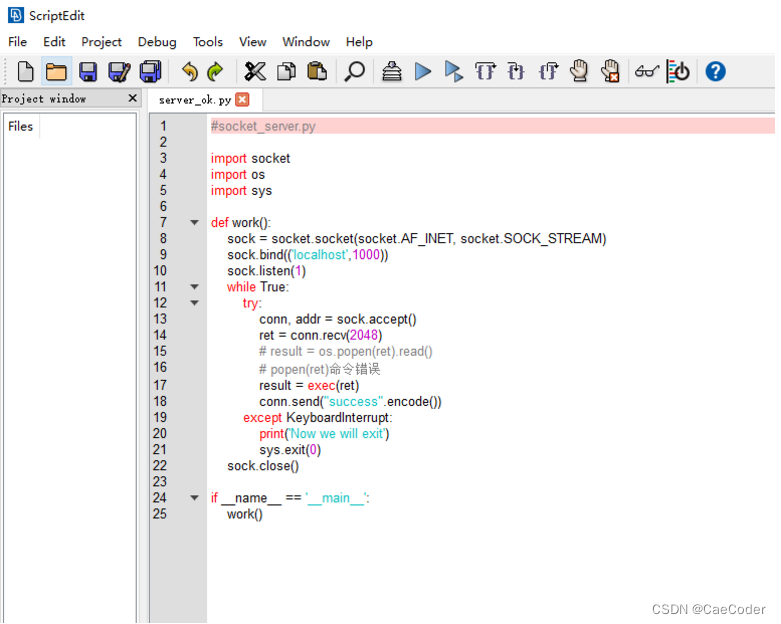
Task: Open the Debug menu
Action: click(157, 42)
